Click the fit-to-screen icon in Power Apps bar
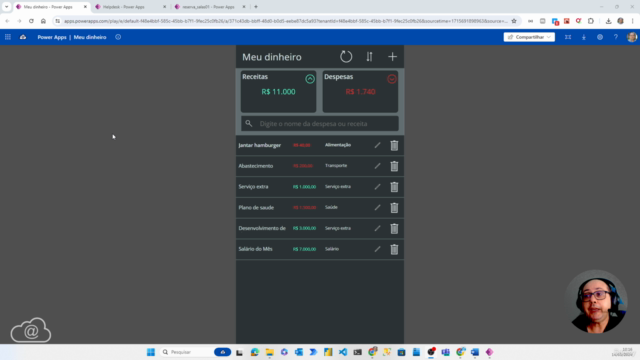640x360 pixels. point(568,37)
